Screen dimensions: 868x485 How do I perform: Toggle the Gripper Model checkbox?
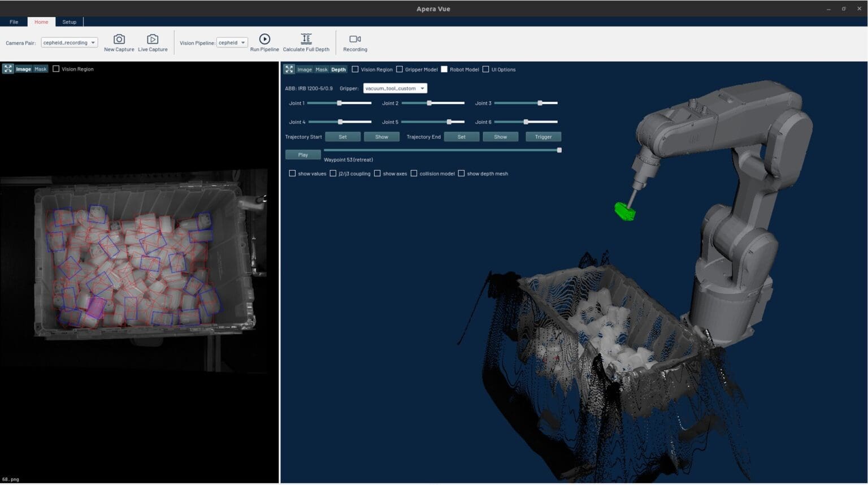click(x=400, y=70)
